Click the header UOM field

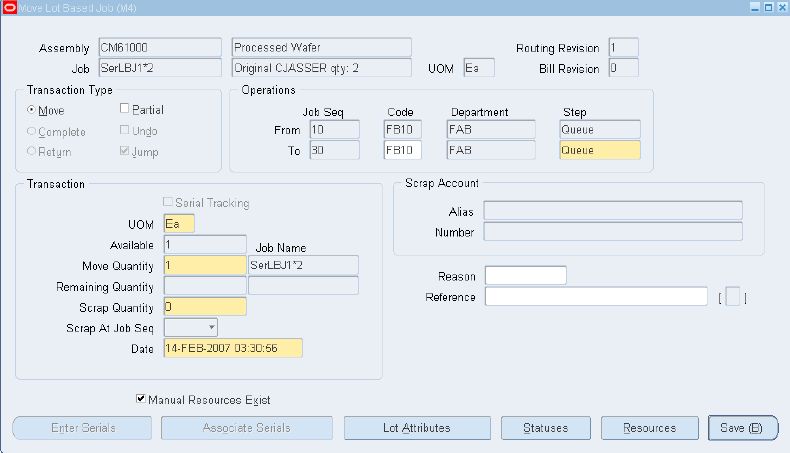click(x=479, y=68)
